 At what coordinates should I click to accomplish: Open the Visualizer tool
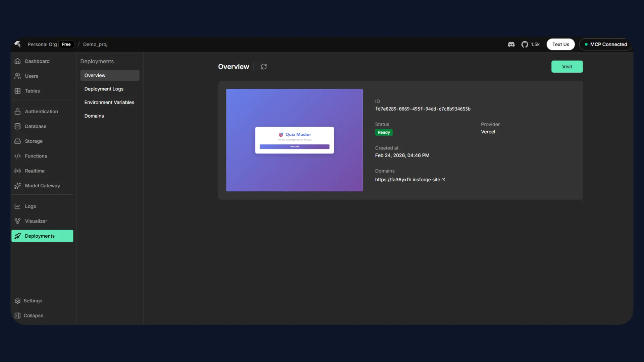[36, 221]
